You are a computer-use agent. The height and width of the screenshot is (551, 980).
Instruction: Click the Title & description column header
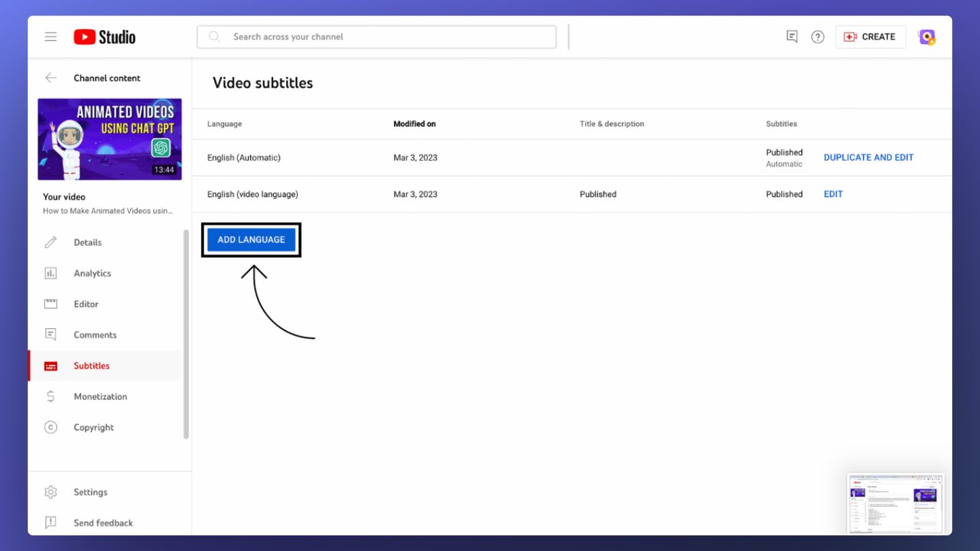pos(612,124)
